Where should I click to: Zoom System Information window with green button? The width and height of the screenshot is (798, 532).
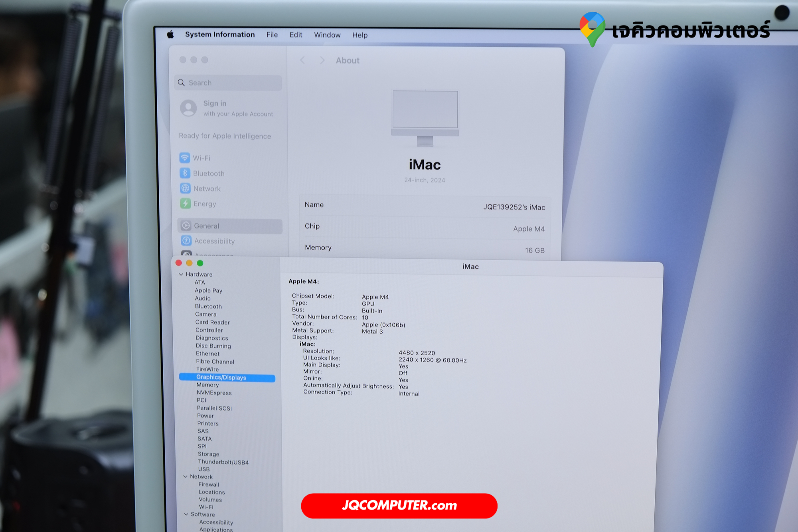click(x=200, y=263)
